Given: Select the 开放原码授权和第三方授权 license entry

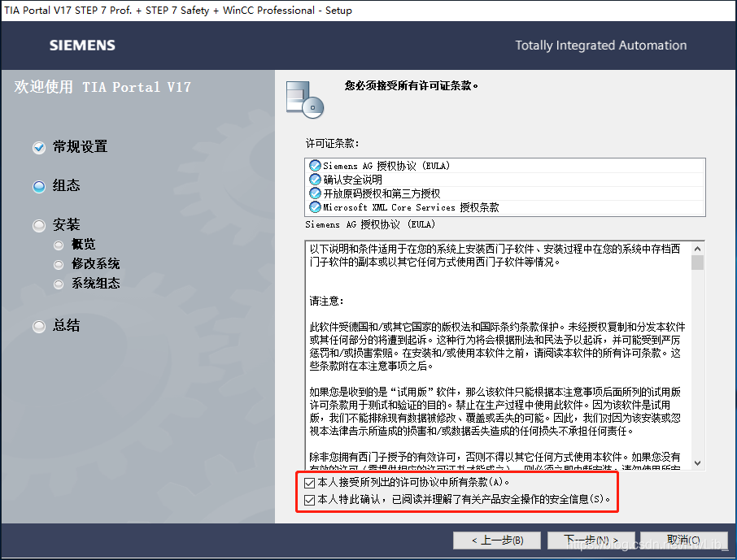Looking at the screenshot, I should point(382,193).
